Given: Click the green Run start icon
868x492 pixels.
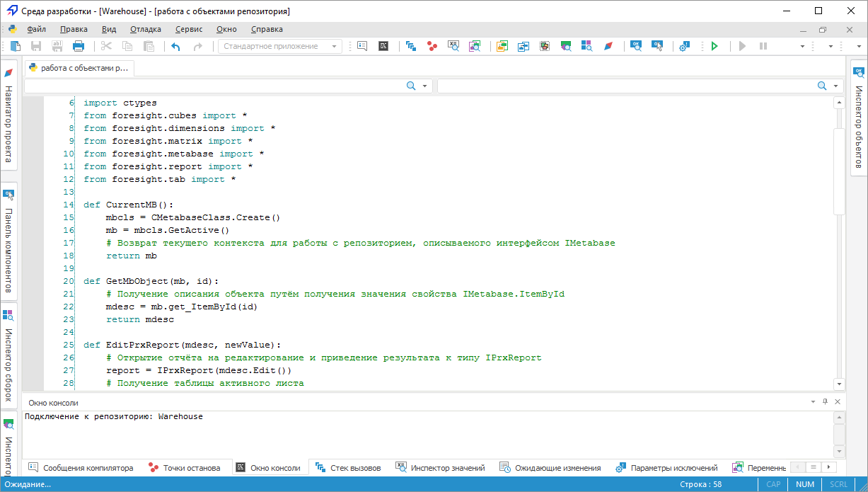Looking at the screenshot, I should [714, 46].
